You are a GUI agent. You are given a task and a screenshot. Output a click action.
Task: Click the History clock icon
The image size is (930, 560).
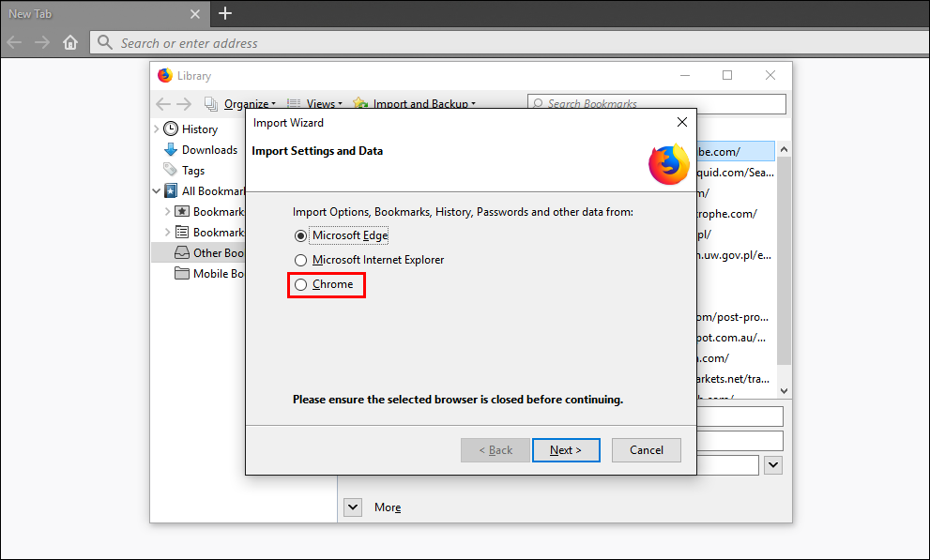170,129
